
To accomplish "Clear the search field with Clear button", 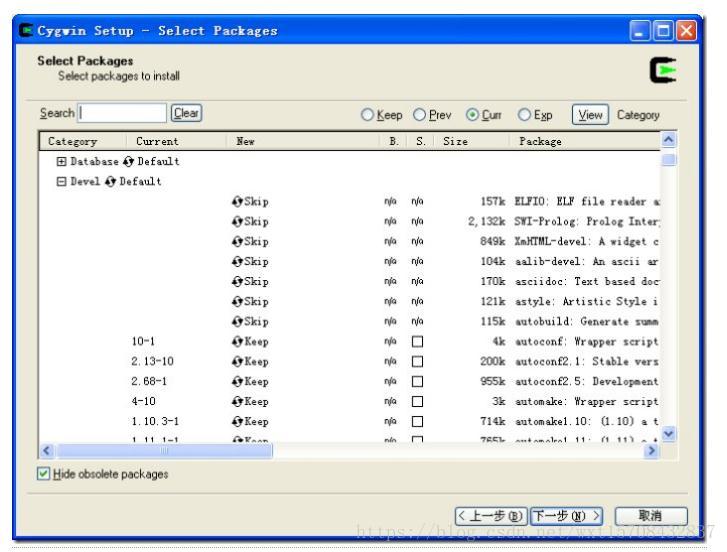I will [186, 113].
